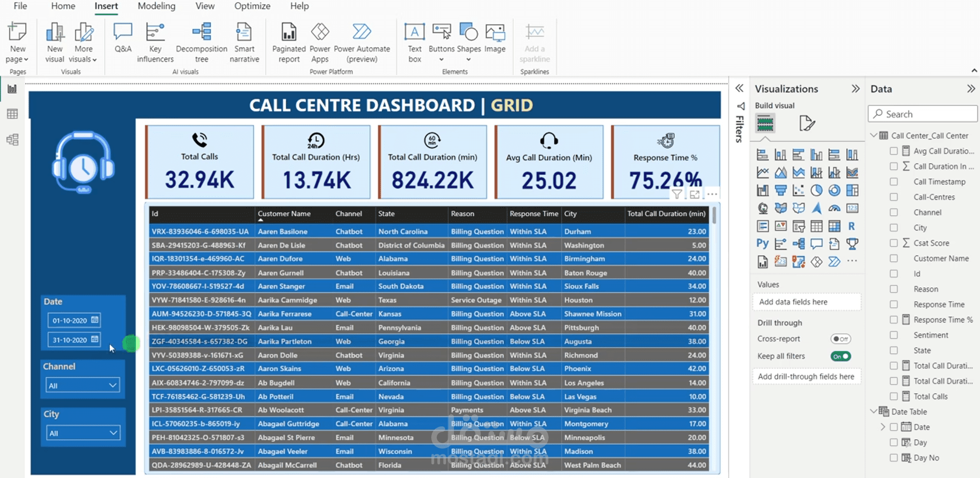Screen dimensions: 980x478
Task: Open the Optimize ribbon tab
Action: [252, 6]
